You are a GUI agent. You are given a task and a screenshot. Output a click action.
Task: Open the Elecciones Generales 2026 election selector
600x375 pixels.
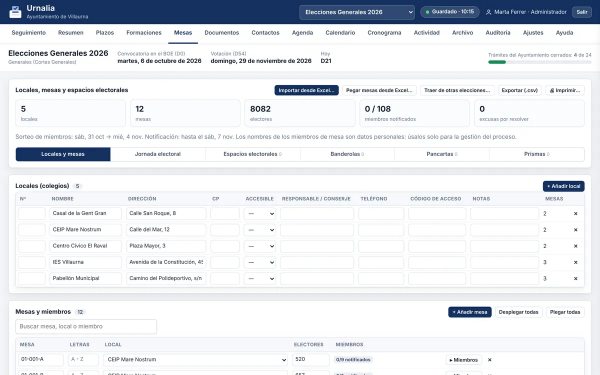tap(357, 12)
